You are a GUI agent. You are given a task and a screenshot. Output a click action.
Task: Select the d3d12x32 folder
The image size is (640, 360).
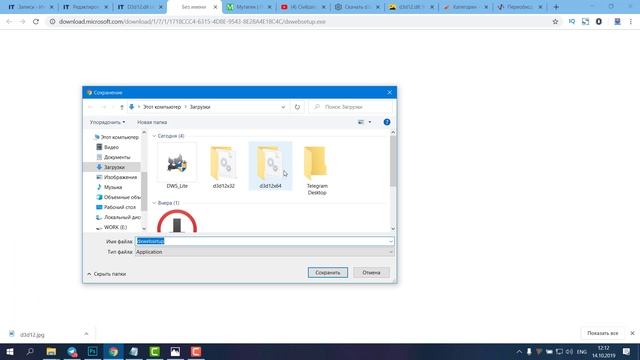[x=223, y=167]
